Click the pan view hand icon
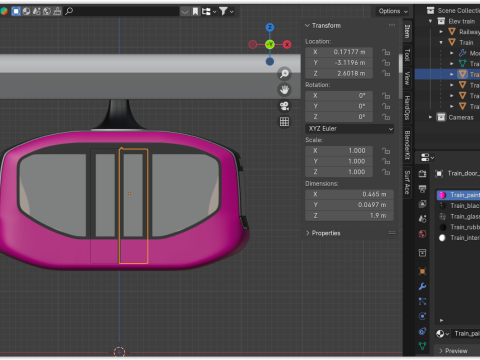 [x=284, y=90]
